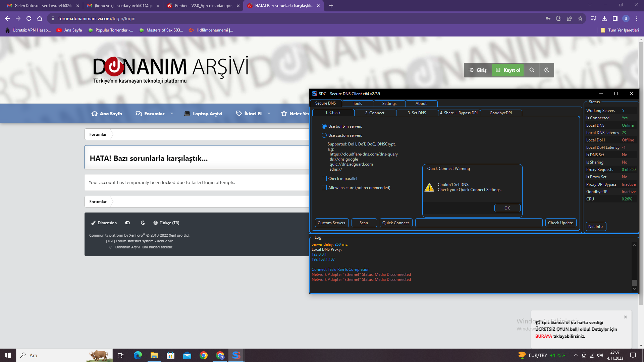
Task: Select the 3. Set DNS sub-tab
Action: click(417, 113)
